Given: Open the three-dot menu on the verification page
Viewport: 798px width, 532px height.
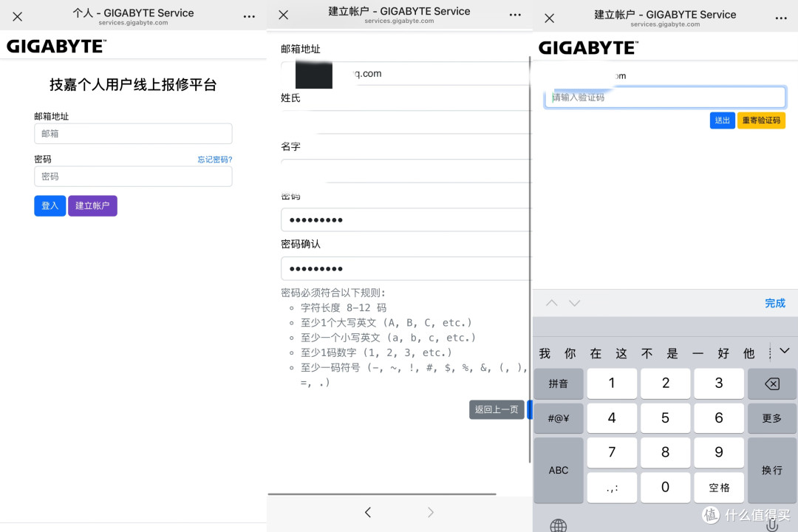Looking at the screenshot, I should [x=781, y=18].
